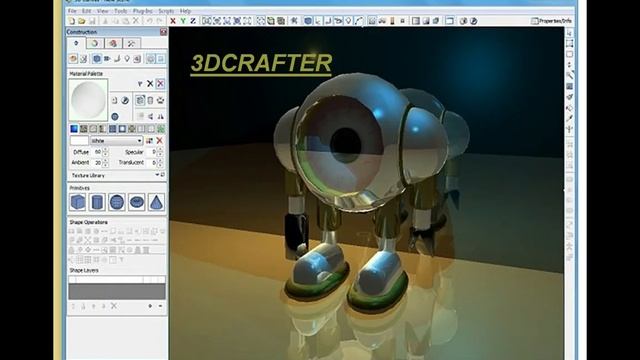Click the curved path icon in top toolbar
Image resolution: width=640 pixels, height=360 pixels.
click(358, 21)
